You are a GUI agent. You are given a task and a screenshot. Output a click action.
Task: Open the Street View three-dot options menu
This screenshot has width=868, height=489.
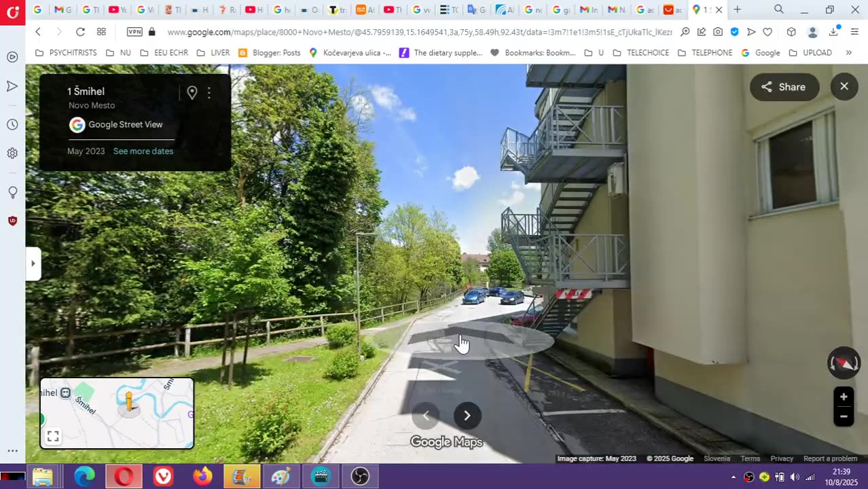coord(209,93)
